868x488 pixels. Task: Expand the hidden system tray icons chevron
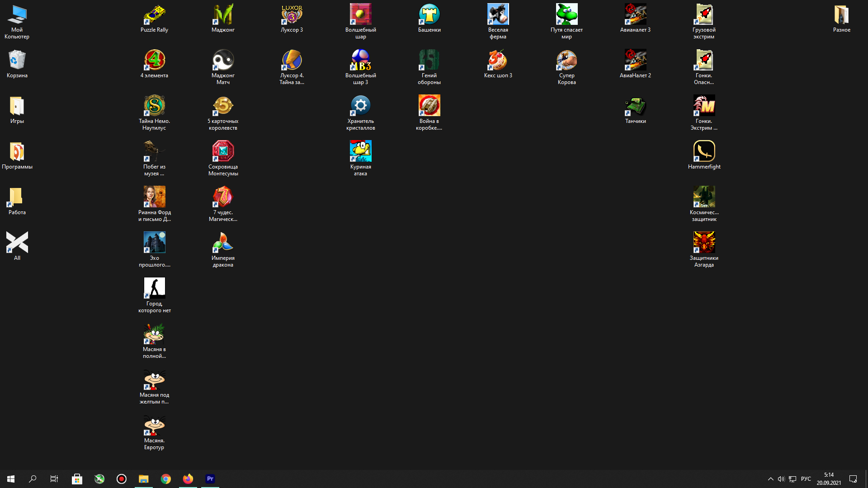tap(770, 479)
